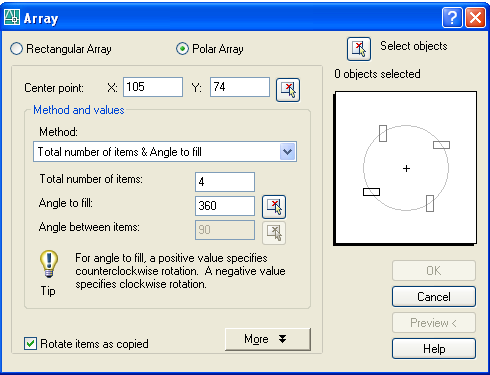Click the question mark help icon in the title bar
This screenshot has width=490, height=375.
pos(452,17)
